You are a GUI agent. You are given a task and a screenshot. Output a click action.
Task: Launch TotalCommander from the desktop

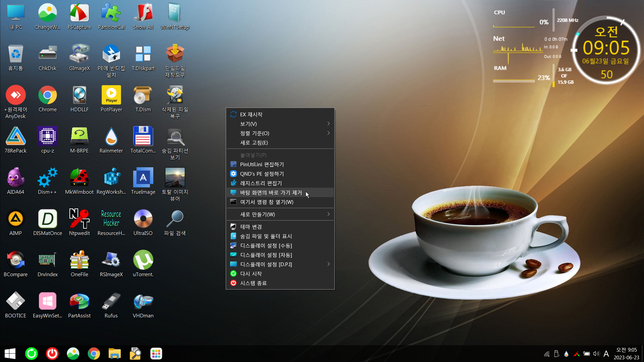coord(143,140)
